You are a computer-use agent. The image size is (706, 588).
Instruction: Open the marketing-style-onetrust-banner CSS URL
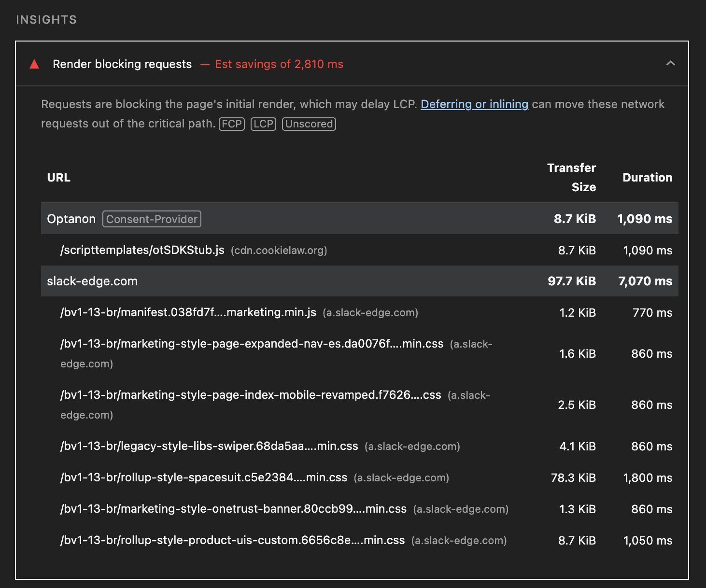coord(233,509)
